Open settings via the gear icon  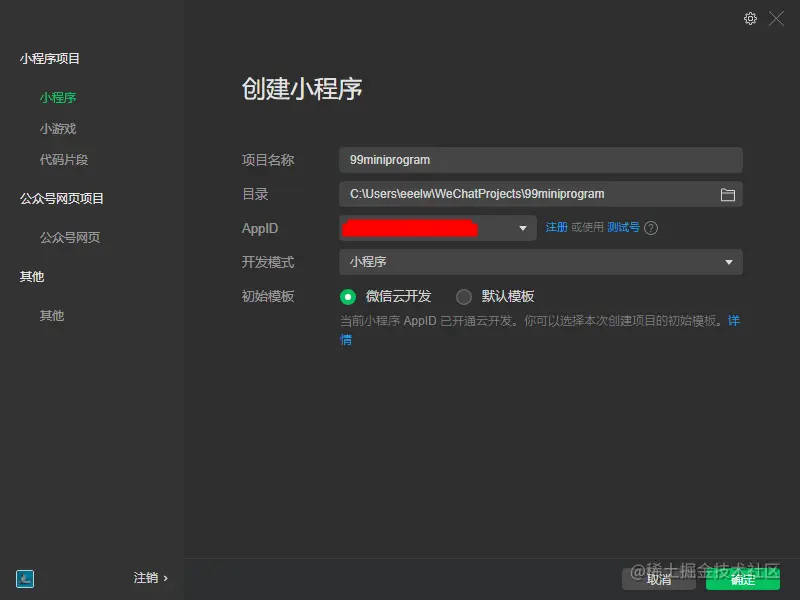point(750,19)
